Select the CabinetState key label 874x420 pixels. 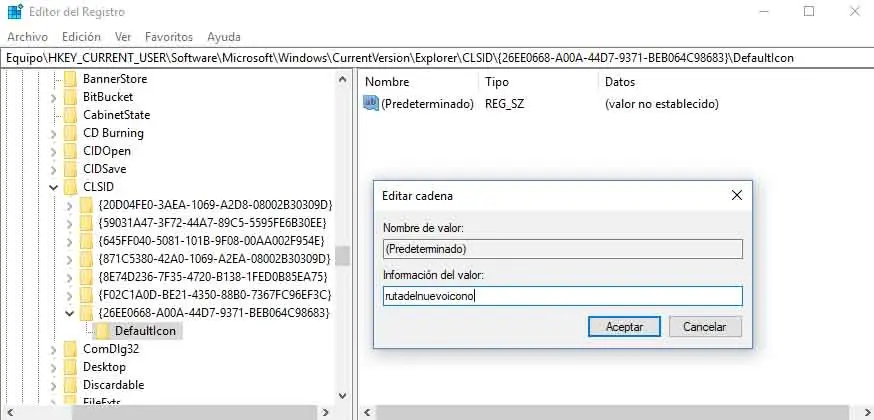pyautogui.click(x=116, y=115)
